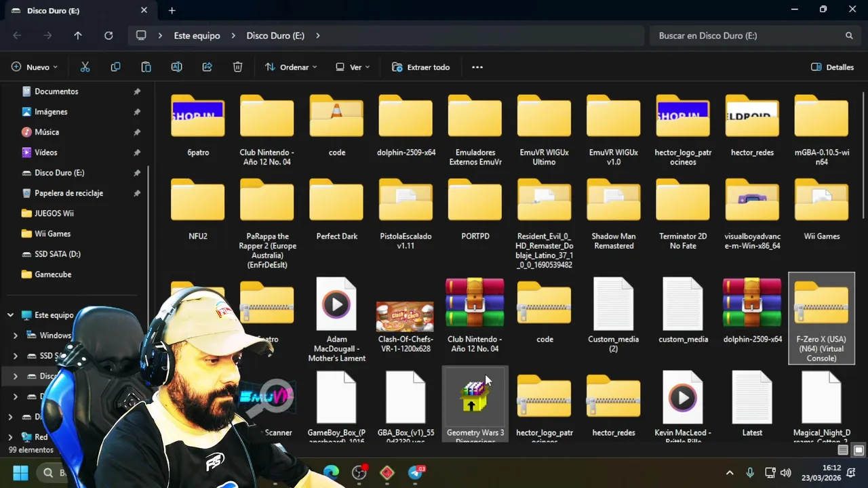The image size is (868, 488).
Task: Click the Copy icon in toolbar
Action: coord(115,67)
